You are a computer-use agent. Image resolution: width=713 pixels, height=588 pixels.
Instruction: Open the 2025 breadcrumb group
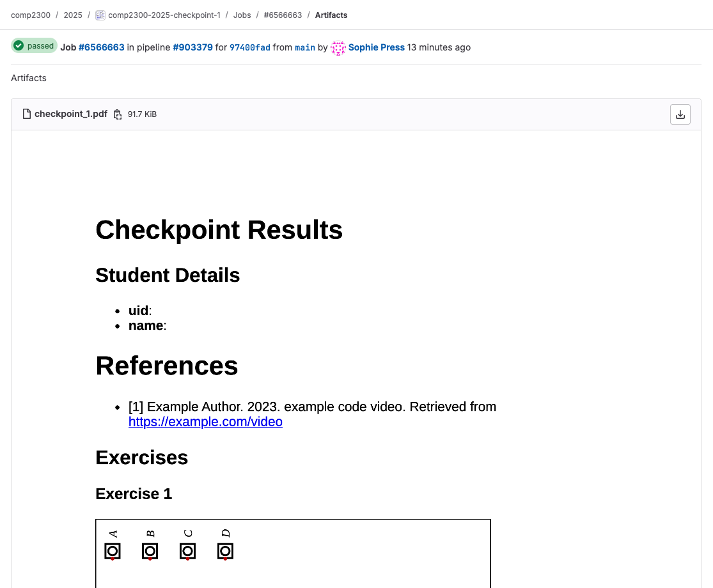point(73,15)
